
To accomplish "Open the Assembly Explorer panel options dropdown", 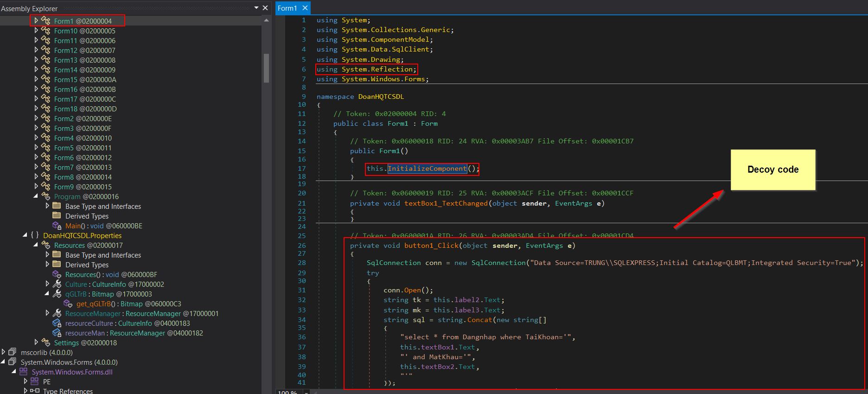I will coord(256,8).
